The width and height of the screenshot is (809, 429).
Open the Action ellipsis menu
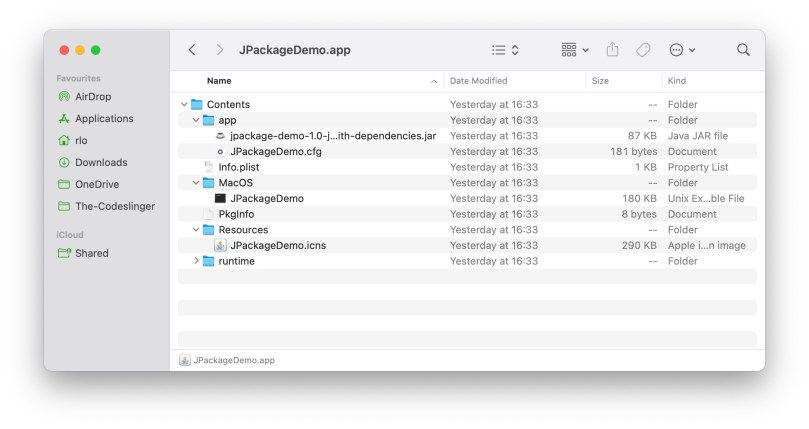point(682,50)
